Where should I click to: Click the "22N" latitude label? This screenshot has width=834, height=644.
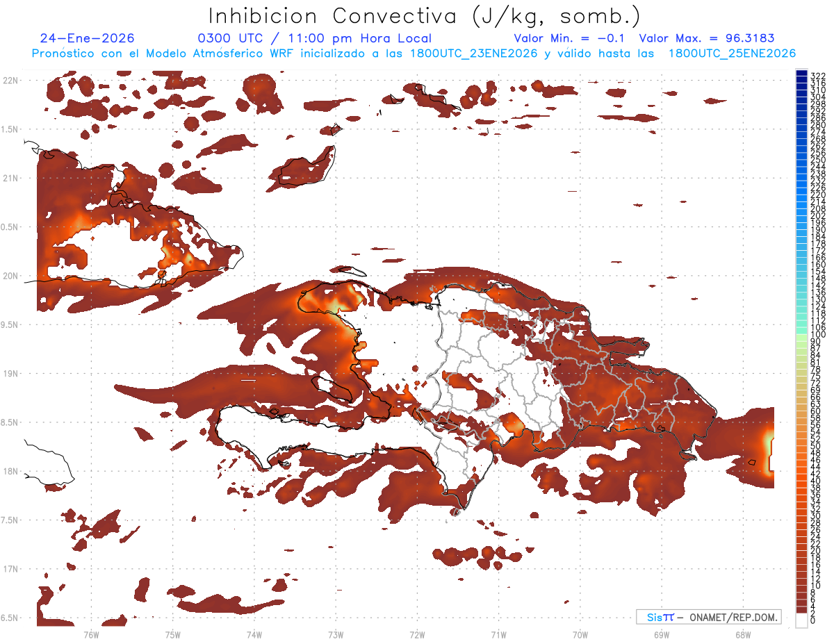[x=10, y=80]
